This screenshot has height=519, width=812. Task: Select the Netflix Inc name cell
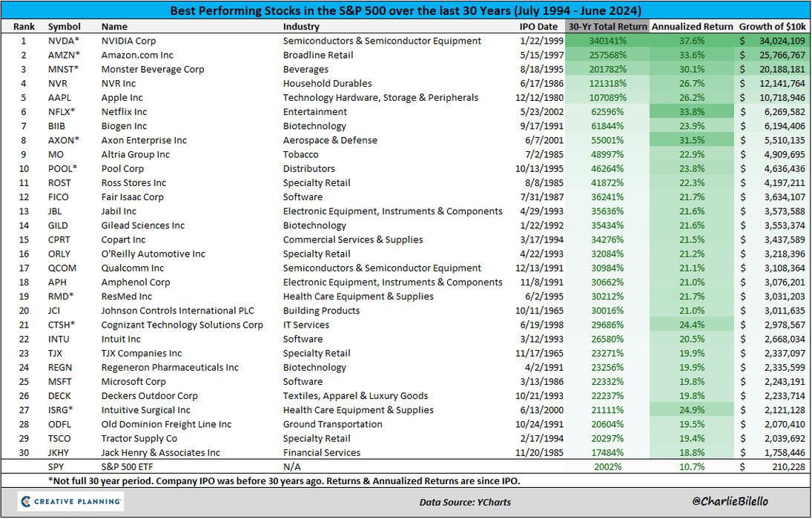125,112
